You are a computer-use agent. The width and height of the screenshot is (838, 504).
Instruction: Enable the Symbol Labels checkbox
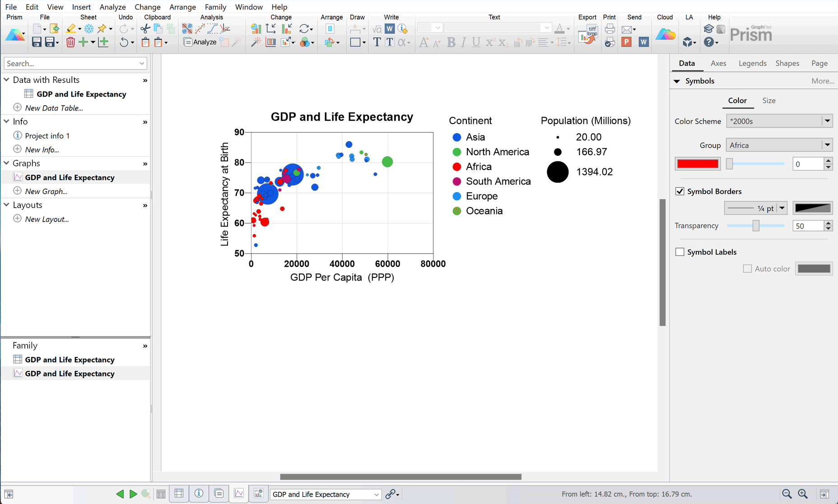pos(680,252)
